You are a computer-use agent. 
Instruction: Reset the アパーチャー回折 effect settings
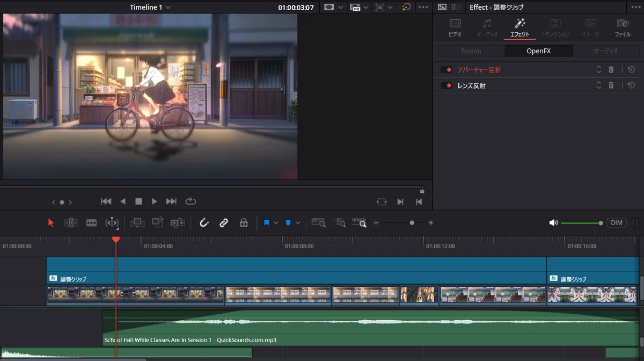tap(631, 70)
